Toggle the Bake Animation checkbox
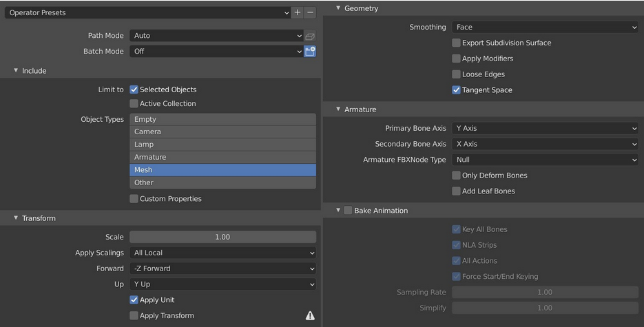 coord(348,211)
